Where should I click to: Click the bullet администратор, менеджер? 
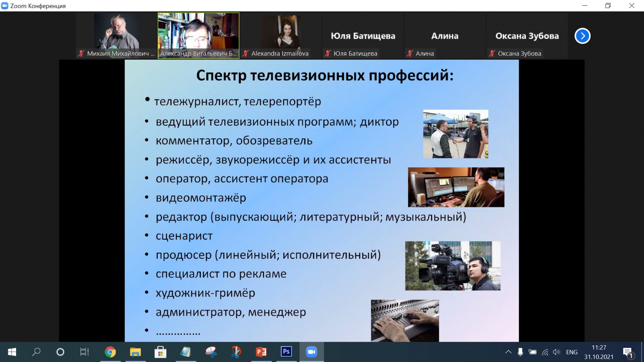point(231,312)
